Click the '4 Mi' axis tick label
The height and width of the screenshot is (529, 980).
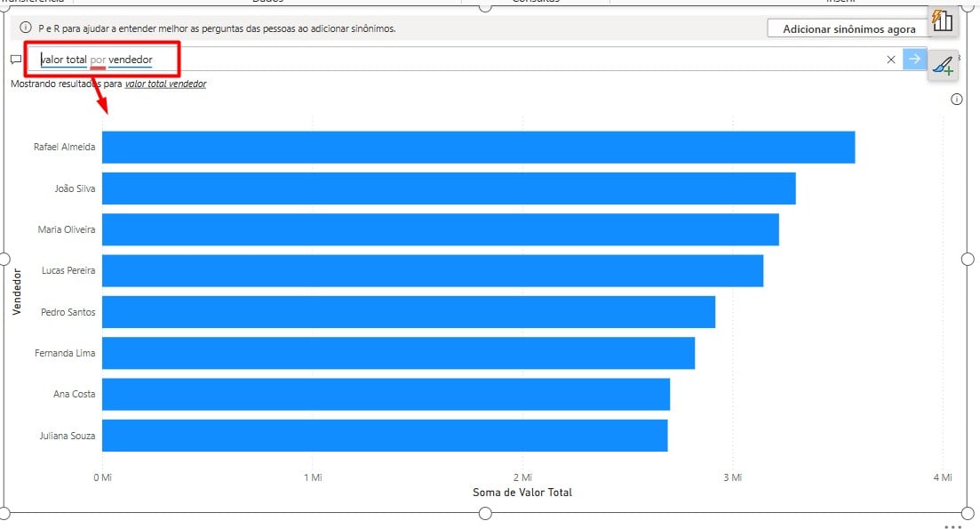point(943,477)
